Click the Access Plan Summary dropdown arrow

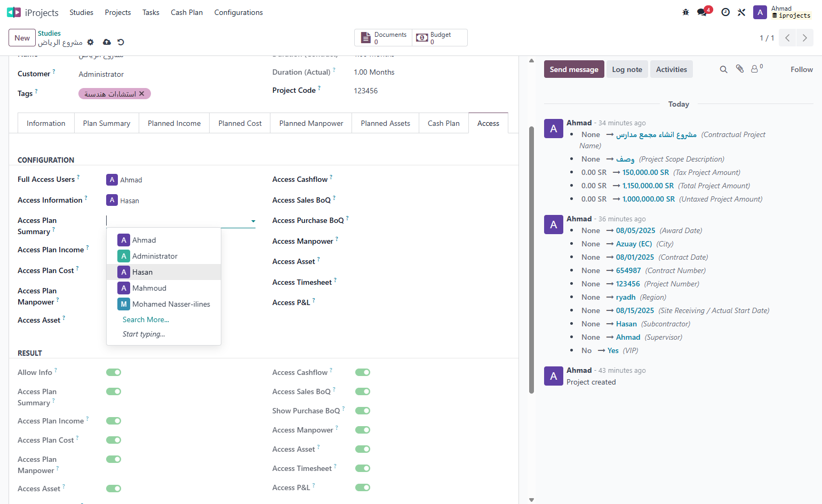click(253, 221)
